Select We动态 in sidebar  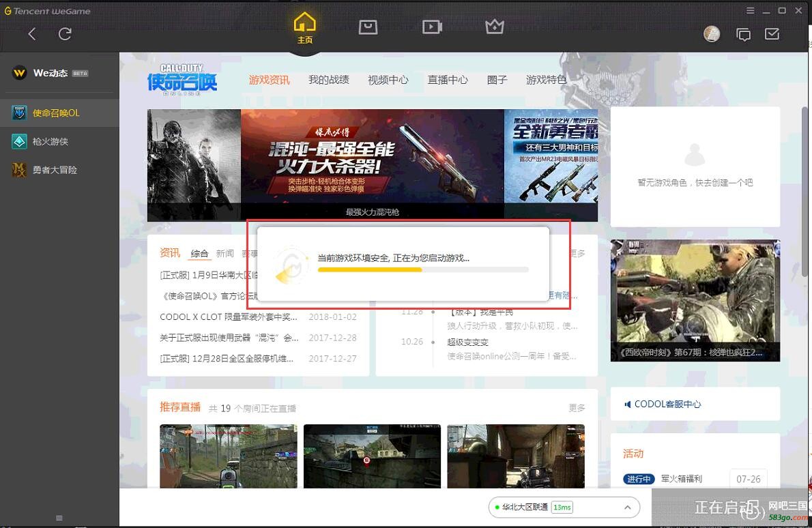click(59, 73)
